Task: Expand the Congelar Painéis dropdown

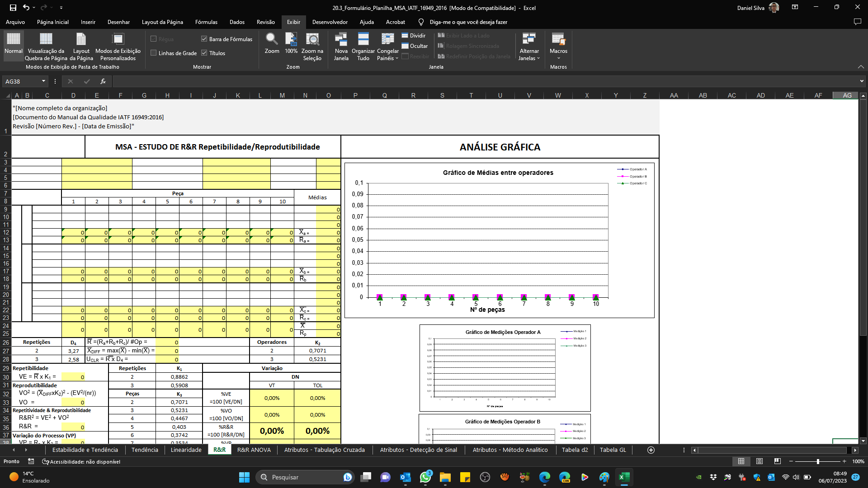Action: tap(387, 45)
